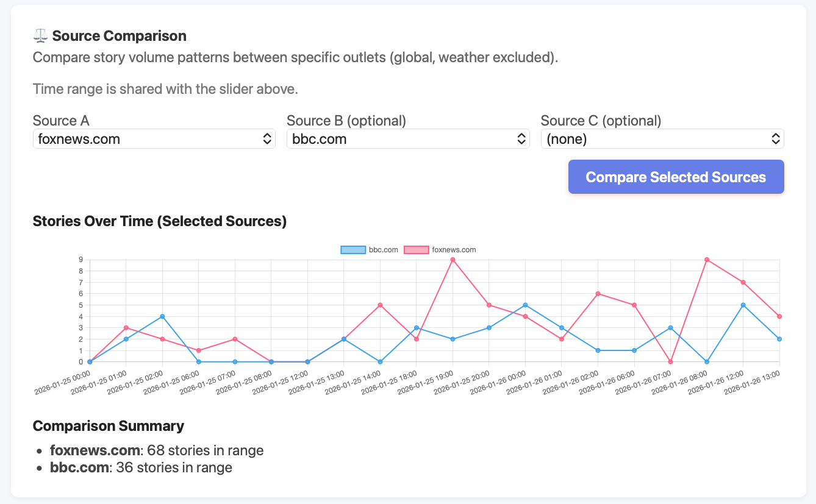Click the foxnews.com point at 2026-01-26 02:00

[599, 294]
